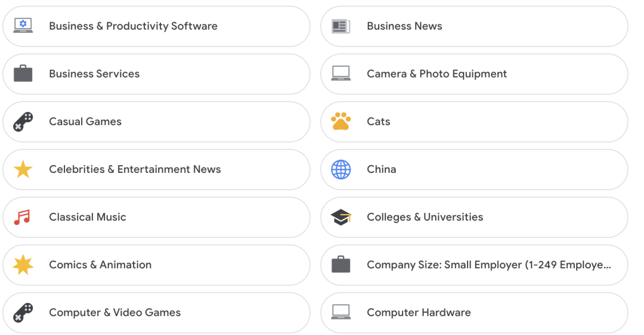Select the Business News text label

click(x=404, y=26)
